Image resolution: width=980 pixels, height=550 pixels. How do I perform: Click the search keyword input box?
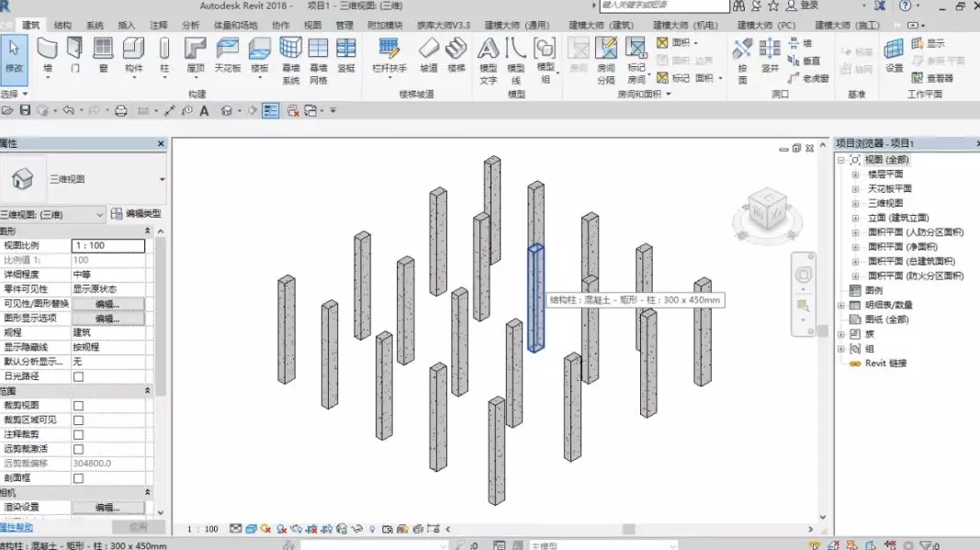coord(664,6)
